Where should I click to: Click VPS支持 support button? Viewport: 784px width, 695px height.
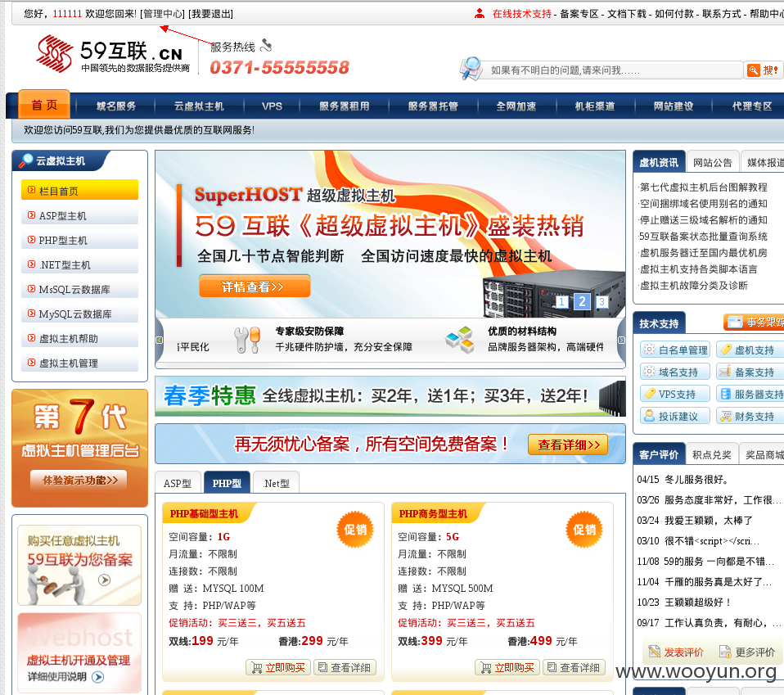point(675,394)
